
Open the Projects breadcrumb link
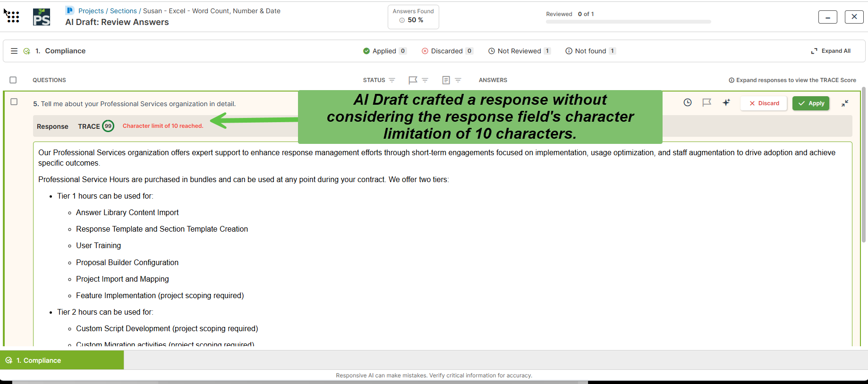coord(91,11)
